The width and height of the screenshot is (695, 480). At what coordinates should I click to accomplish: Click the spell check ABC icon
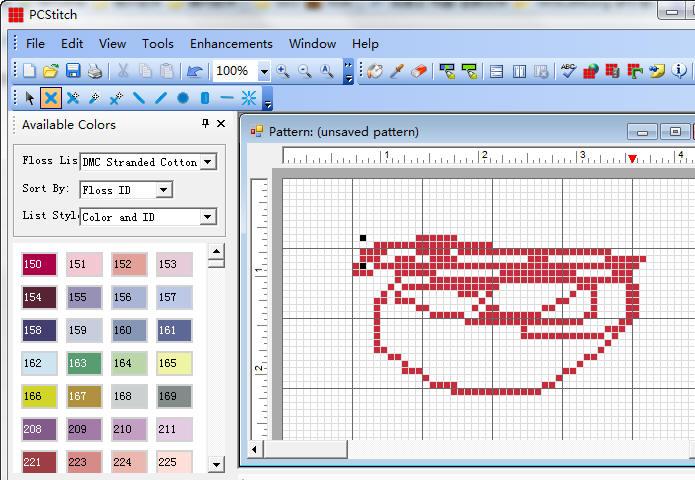568,71
